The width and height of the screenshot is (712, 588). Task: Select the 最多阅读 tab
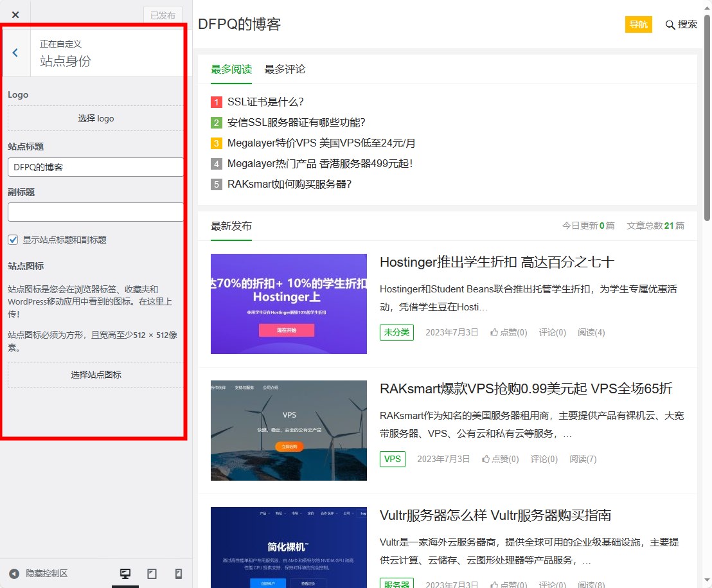pos(231,69)
